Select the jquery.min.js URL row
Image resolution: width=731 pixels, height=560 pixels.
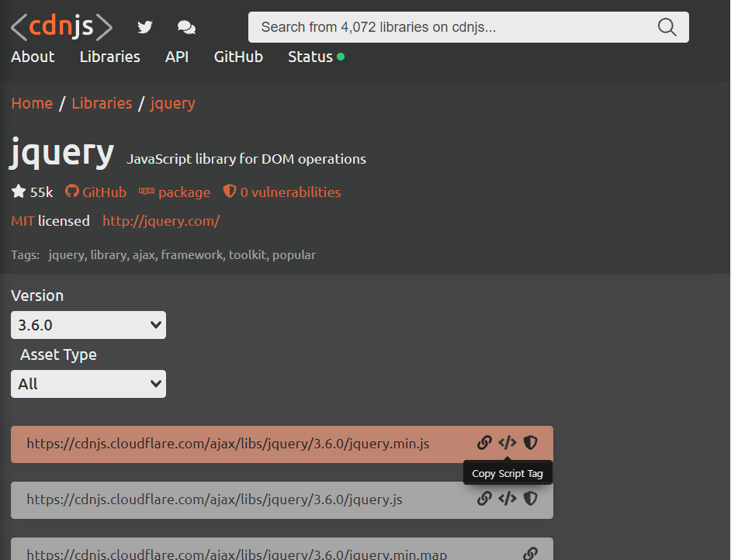coord(282,444)
